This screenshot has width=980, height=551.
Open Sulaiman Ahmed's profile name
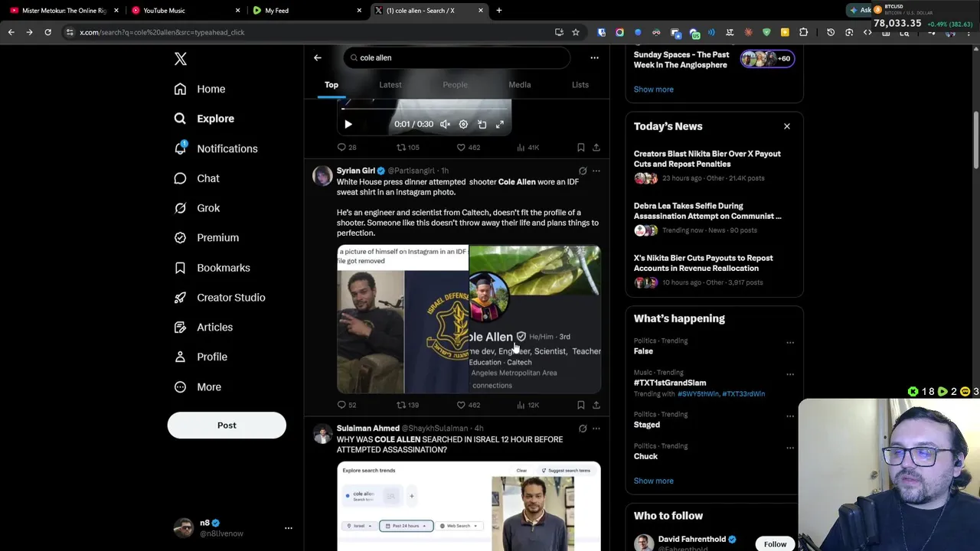[x=368, y=429]
